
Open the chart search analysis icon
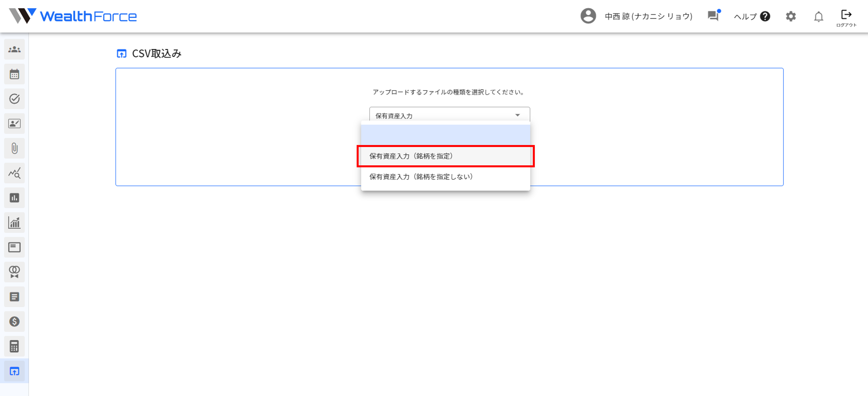[14, 173]
